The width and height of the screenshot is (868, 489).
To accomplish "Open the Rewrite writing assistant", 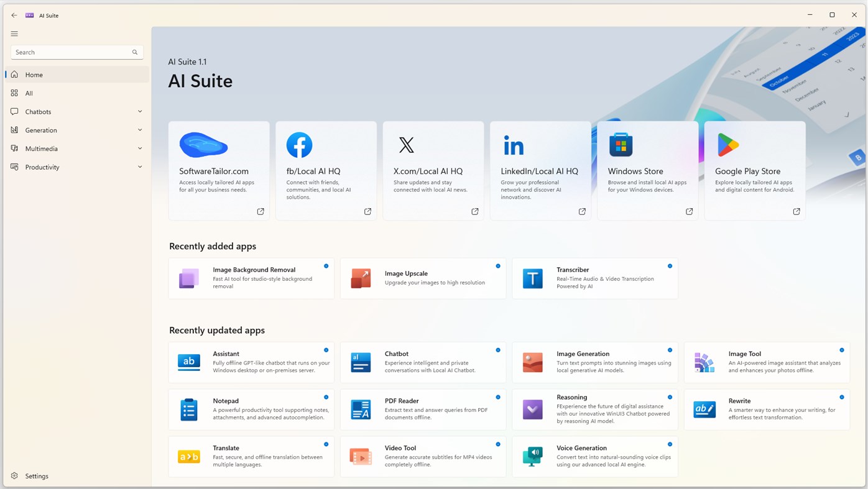I will 704,409.
